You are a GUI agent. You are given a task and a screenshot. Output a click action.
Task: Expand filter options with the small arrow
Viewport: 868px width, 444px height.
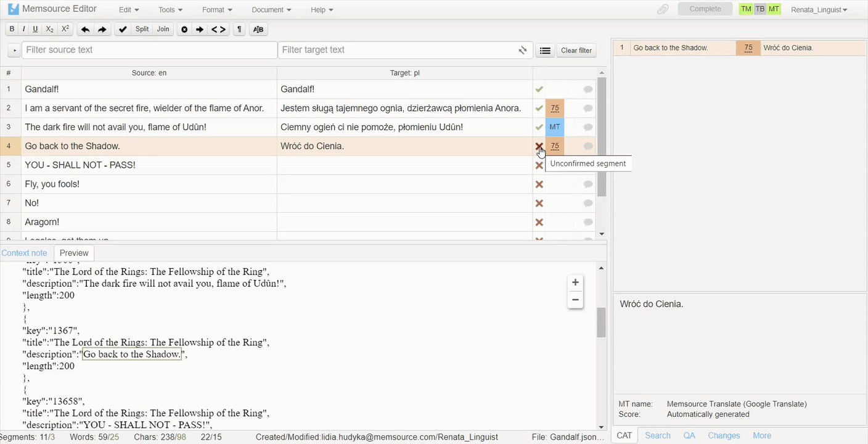(x=14, y=50)
